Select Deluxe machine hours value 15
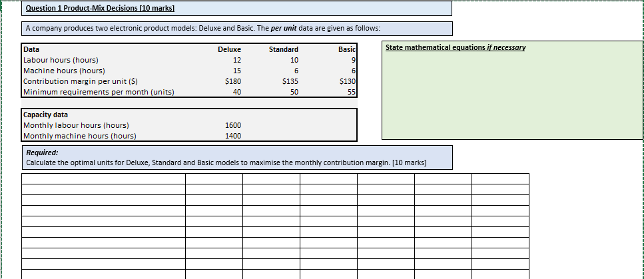Image resolution: width=644 pixels, height=279 pixels. point(236,71)
